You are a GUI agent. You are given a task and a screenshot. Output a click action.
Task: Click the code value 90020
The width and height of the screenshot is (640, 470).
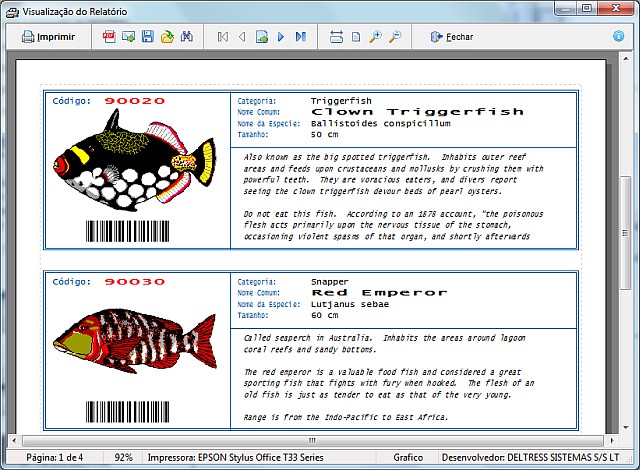tap(135, 101)
